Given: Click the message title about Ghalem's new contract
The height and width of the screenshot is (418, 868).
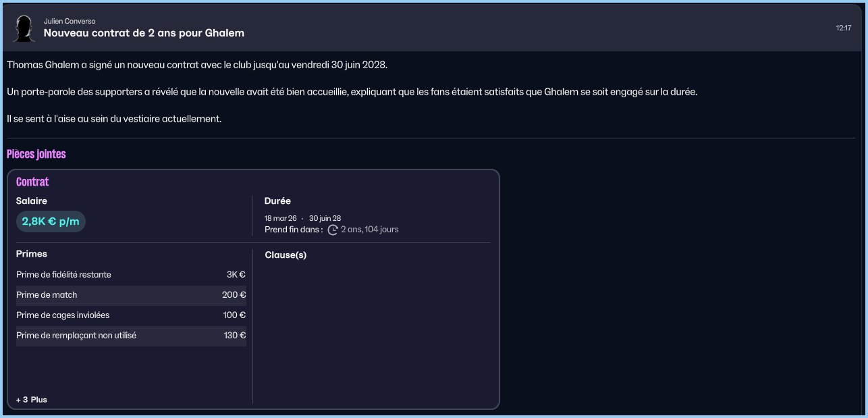Looking at the screenshot, I should [144, 33].
